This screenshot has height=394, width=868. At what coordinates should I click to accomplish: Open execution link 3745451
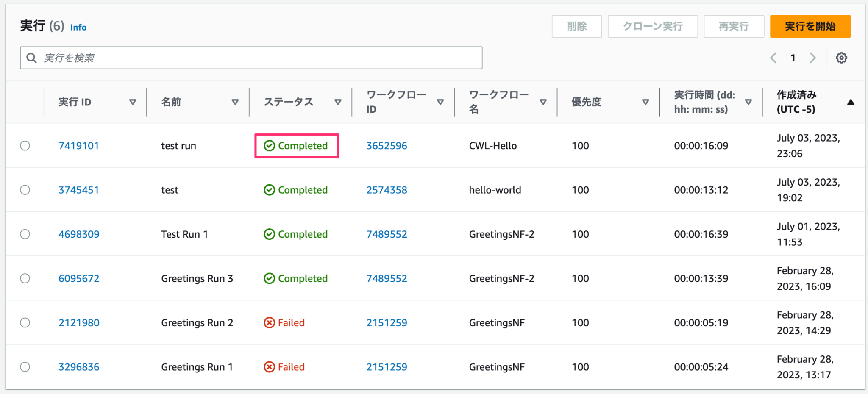tap(79, 190)
